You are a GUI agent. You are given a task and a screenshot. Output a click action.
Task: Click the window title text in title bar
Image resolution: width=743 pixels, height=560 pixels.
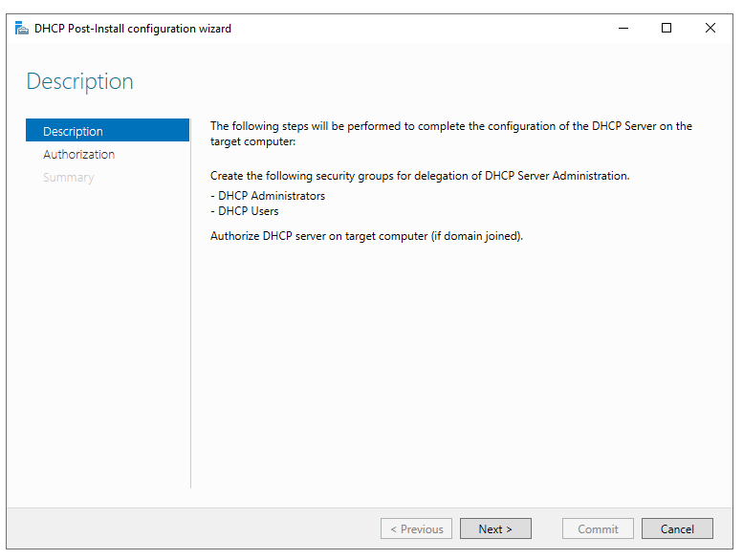(133, 29)
